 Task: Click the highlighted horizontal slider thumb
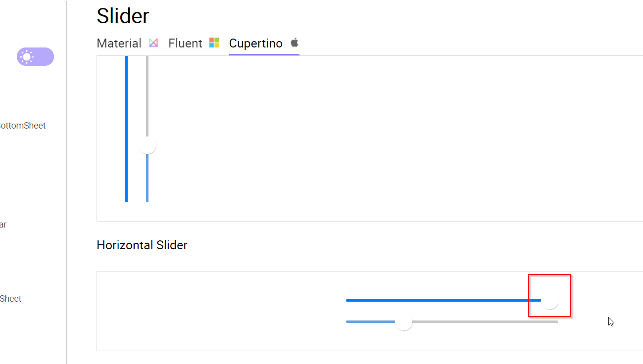[549, 300]
